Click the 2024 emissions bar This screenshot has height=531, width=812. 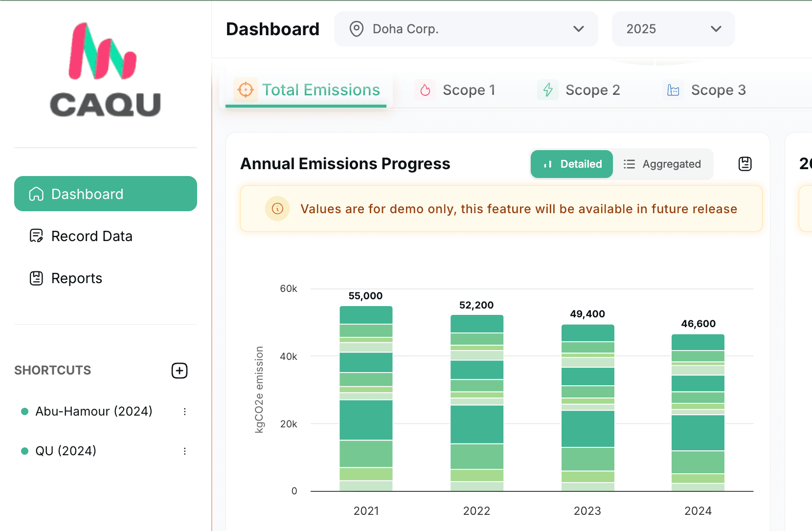tap(698, 413)
